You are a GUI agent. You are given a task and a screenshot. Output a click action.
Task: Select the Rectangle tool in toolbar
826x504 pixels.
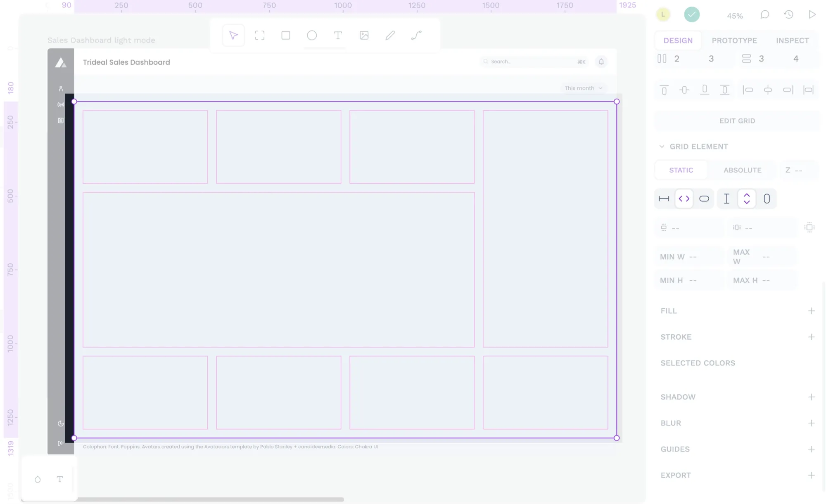click(286, 35)
